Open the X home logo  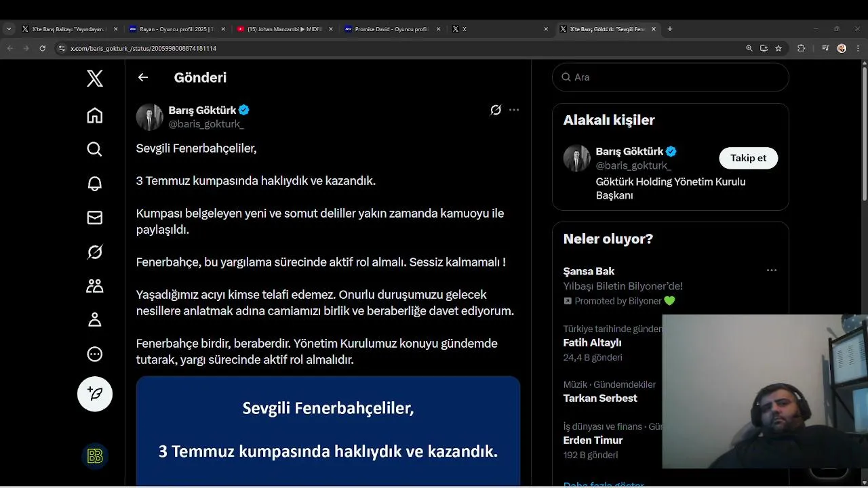[95, 78]
